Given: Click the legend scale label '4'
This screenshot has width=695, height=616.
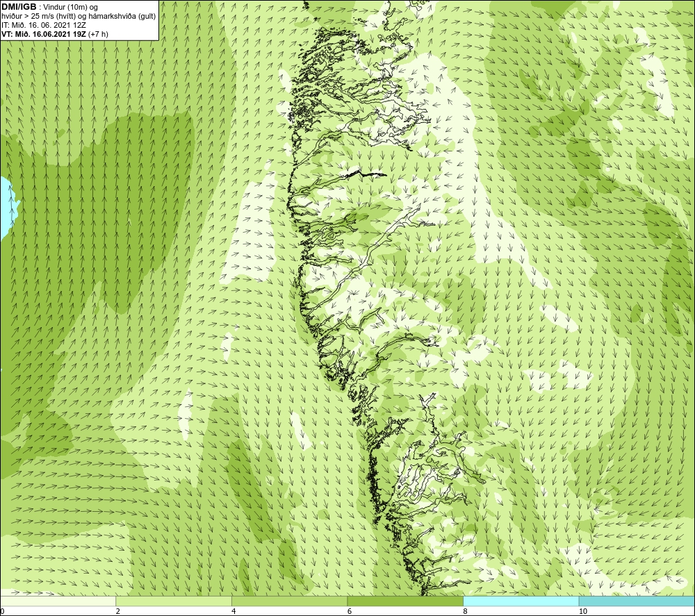Looking at the screenshot, I should point(234,612).
